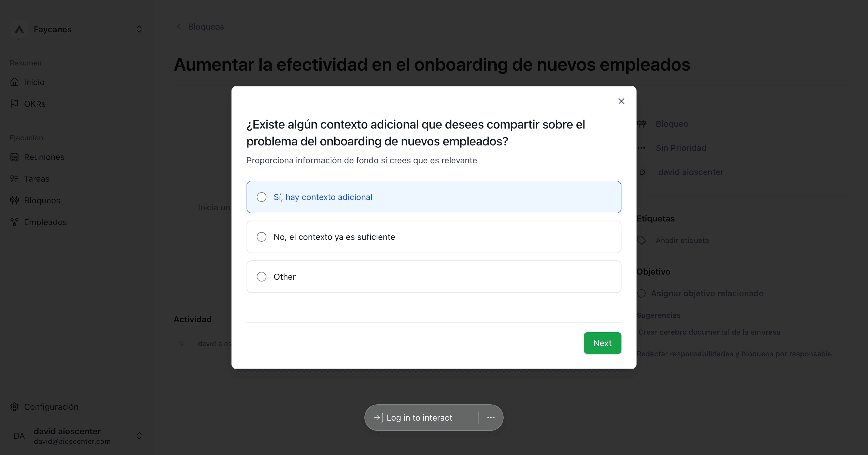Viewport: 868px width, 455px height.
Task: Choose 'No, el contexto ya es suficiente' radio
Action: (x=434, y=237)
